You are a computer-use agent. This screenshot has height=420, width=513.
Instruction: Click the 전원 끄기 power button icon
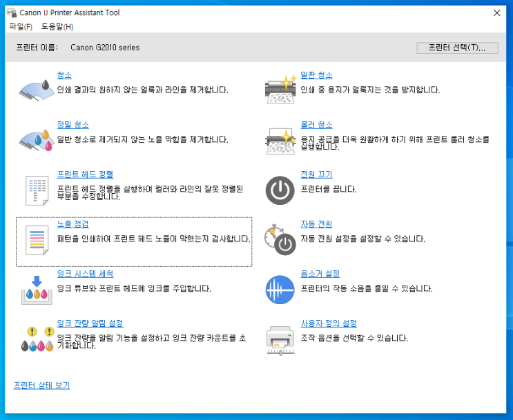coord(280,190)
